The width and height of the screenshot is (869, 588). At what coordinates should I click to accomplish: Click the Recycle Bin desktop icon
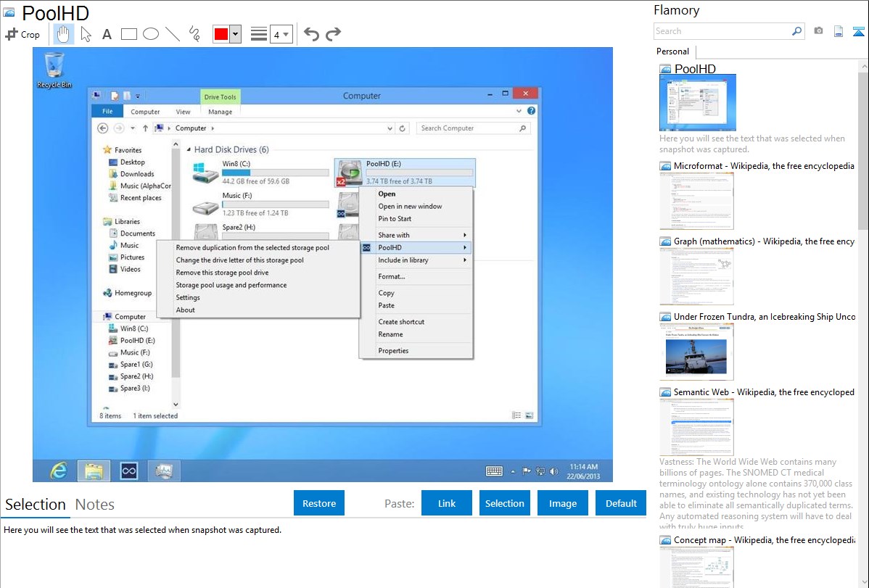point(54,70)
